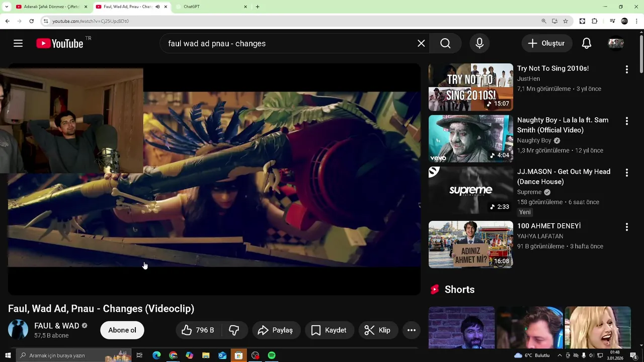Open options for 100 AHMET DENEYİ
Viewport: 644px width, 362px height.
pos(626,227)
